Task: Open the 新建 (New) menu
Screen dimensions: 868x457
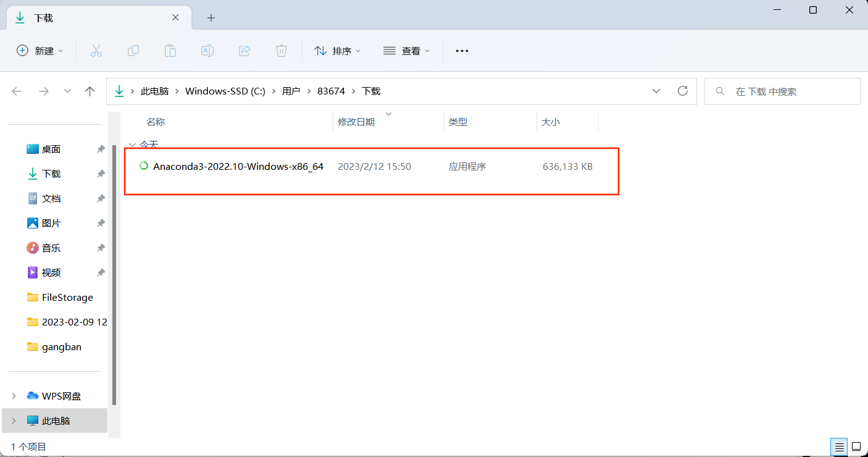Action: [x=40, y=51]
